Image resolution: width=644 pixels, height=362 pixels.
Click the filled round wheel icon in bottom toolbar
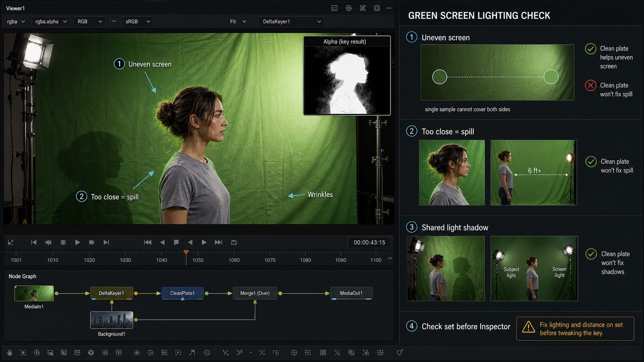(91, 352)
